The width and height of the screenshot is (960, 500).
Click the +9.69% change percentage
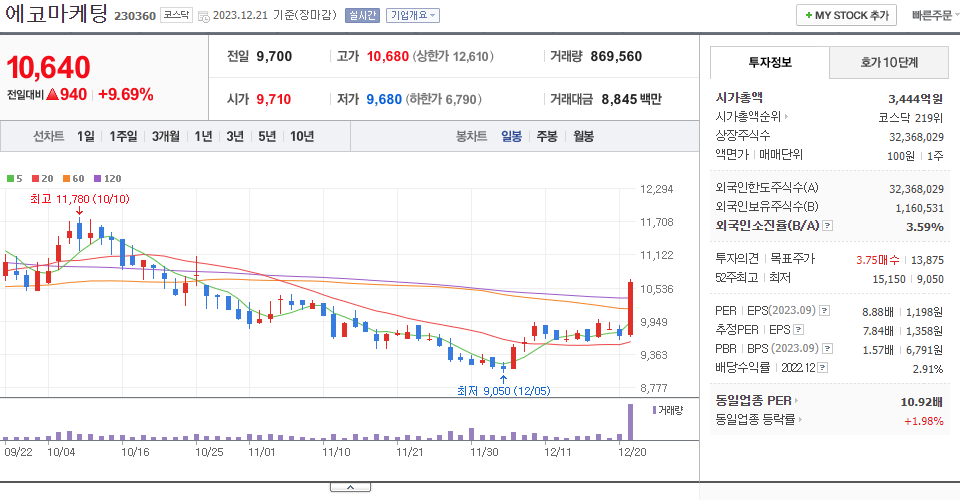point(126,94)
